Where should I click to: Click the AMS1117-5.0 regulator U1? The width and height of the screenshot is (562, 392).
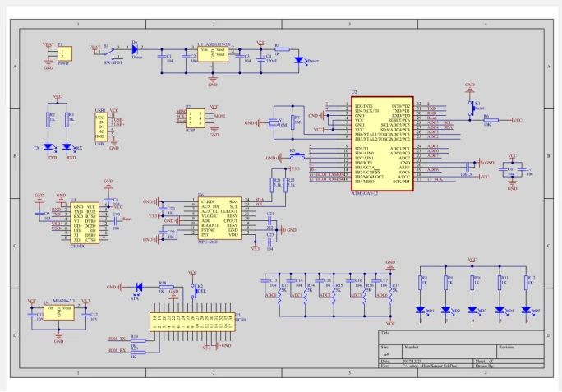[213, 54]
